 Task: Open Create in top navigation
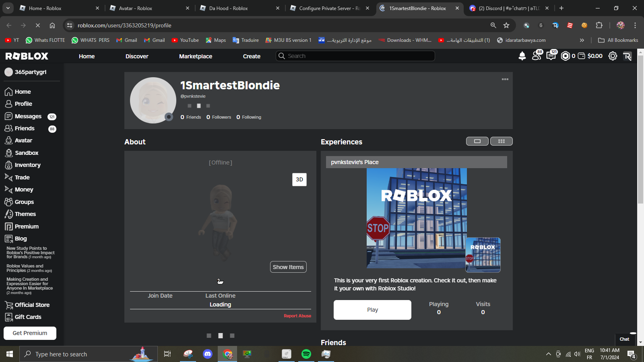pos(252,56)
